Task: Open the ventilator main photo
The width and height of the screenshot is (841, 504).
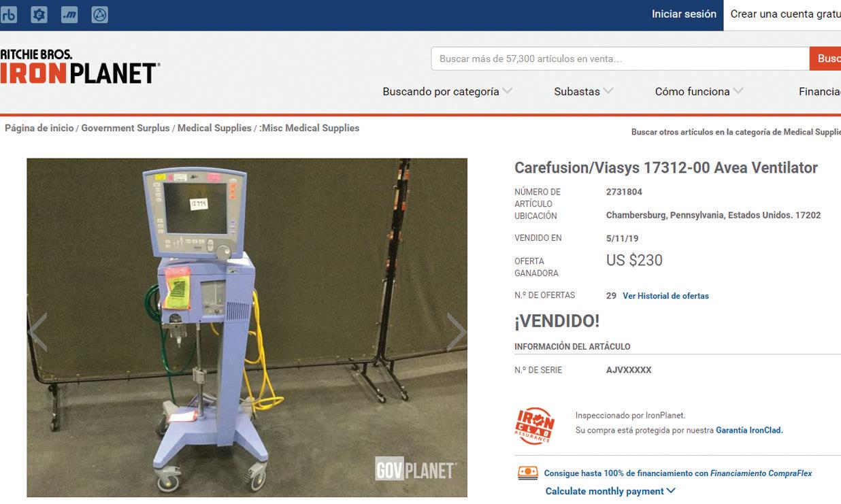Action: coord(247,328)
